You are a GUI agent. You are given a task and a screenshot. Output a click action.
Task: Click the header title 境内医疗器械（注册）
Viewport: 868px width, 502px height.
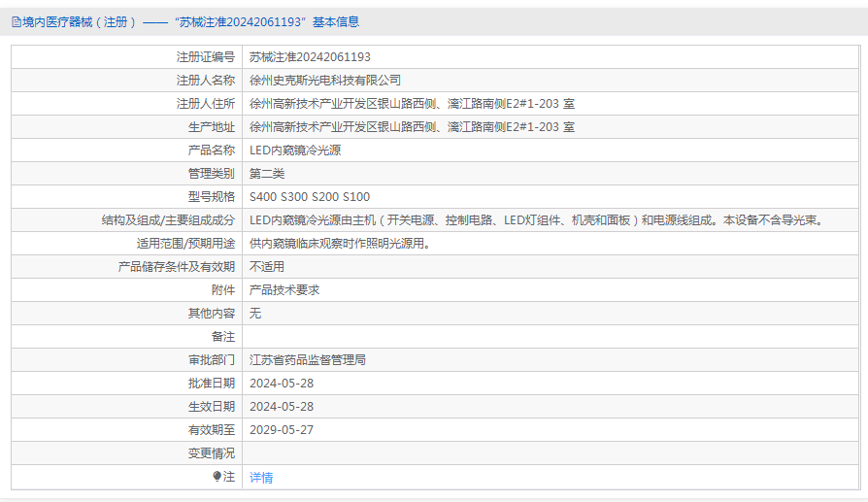tap(80, 22)
